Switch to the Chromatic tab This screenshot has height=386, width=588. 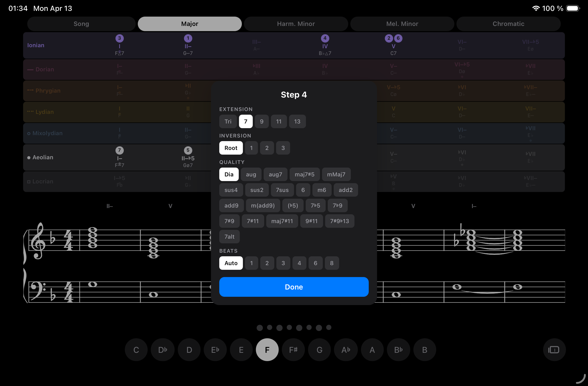tap(508, 24)
